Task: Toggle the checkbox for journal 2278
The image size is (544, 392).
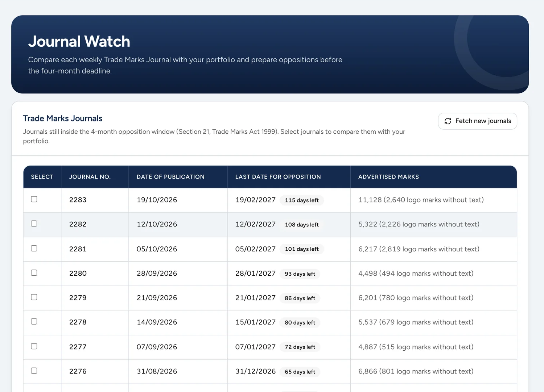Action: pos(34,321)
